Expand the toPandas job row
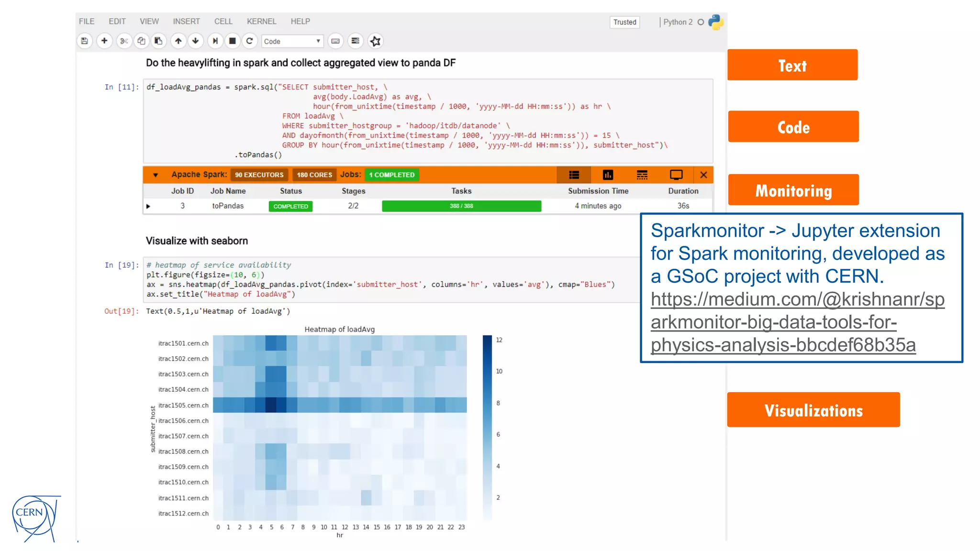The image size is (980, 551). tap(148, 206)
